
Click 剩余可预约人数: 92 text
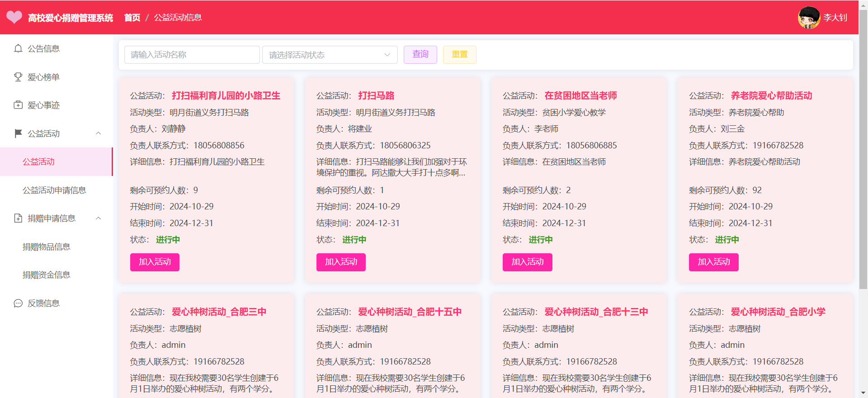point(725,190)
